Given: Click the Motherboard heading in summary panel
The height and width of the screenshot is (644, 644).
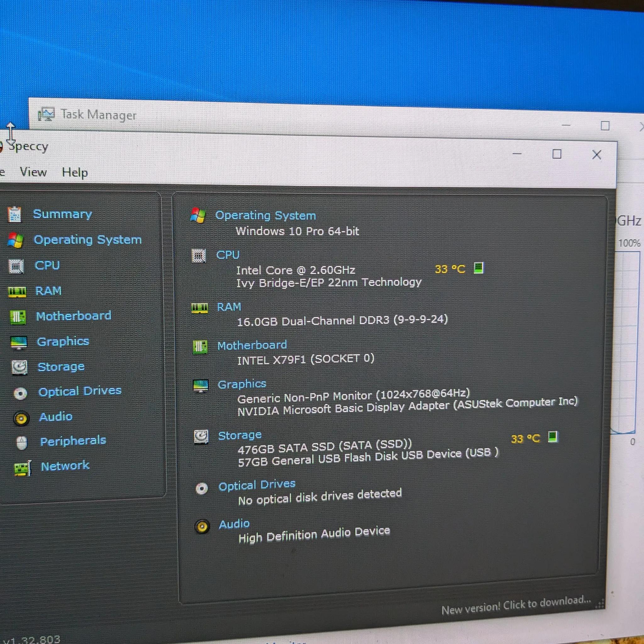Looking at the screenshot, I should [x=252, y=345].
